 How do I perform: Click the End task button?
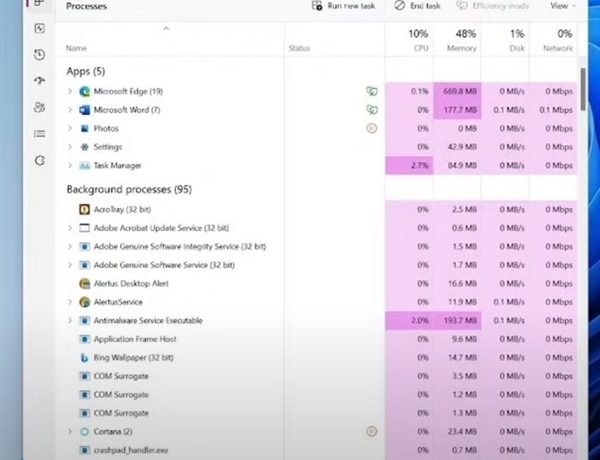pyautogui.click(x=417, y=6)
